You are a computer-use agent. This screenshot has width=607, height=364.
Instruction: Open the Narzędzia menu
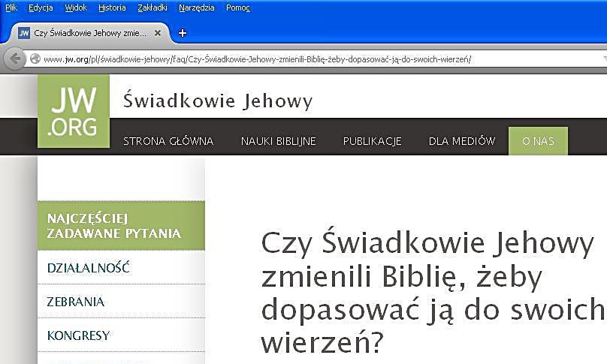(197, 8)
